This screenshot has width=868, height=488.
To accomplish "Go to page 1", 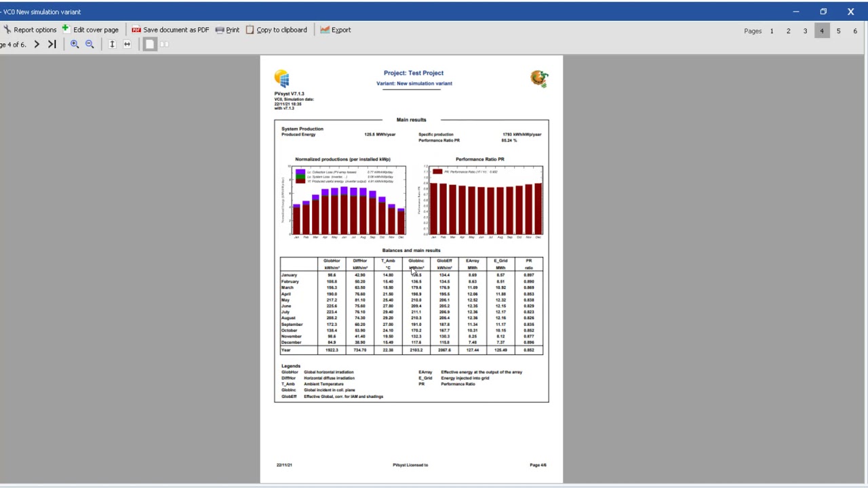I will (x=772, y=31).
